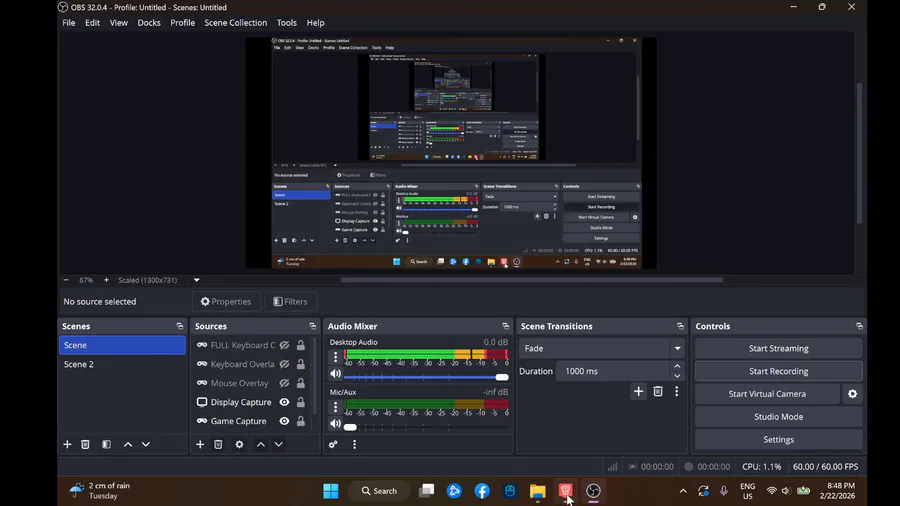The width and height of the screenshot is (900, 506).
Task: Move scene down with the arrow icon
Action: tap(146, 445)
